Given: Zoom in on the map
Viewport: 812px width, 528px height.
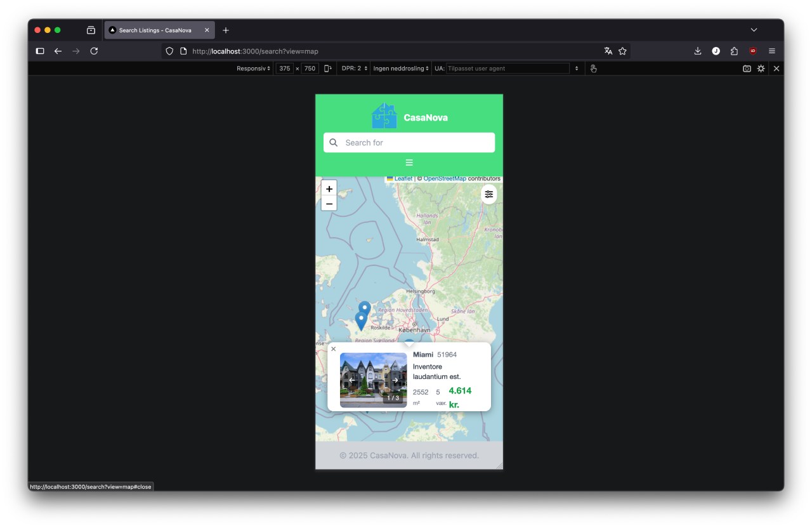Looking at the screenshot, I should (x=329, y=189).
